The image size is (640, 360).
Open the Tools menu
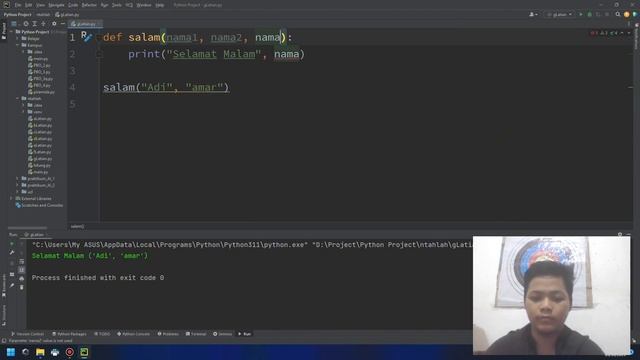click(x=117, y=5)
